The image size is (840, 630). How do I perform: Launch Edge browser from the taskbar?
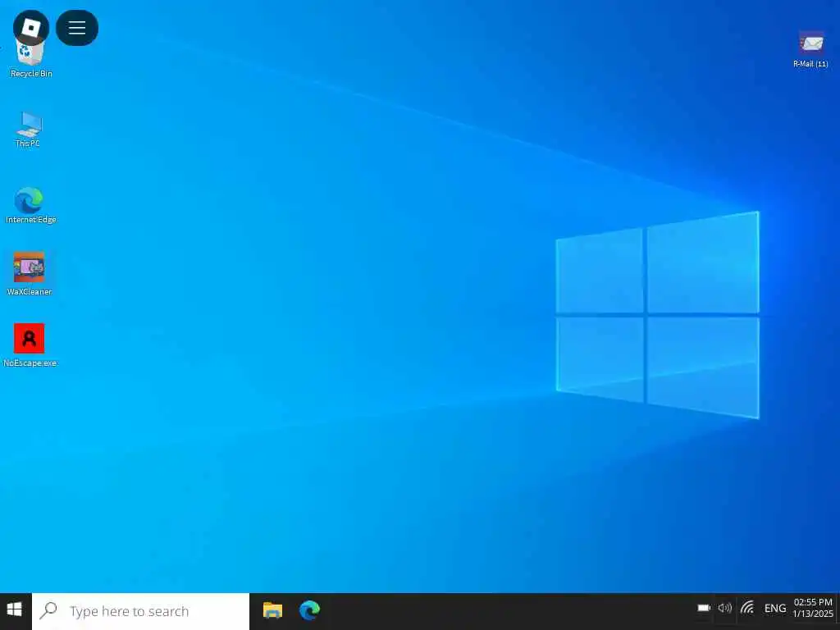pyautogui.click(x=309, y=610)
